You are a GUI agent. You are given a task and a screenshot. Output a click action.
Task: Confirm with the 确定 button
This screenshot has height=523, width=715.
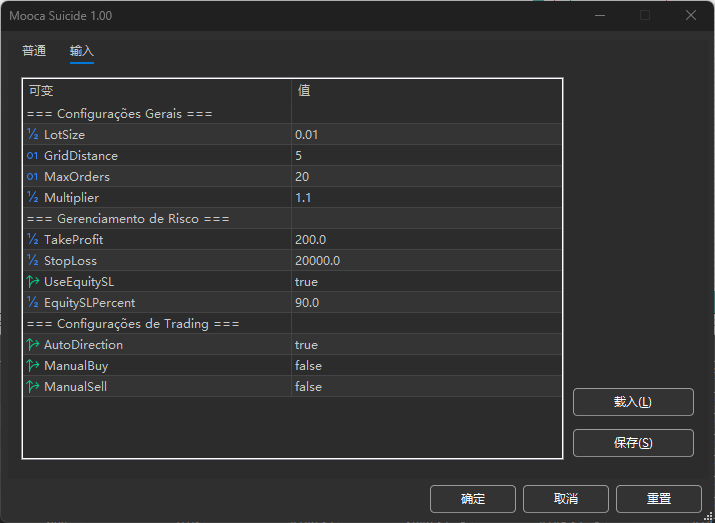tap(473, 499)
